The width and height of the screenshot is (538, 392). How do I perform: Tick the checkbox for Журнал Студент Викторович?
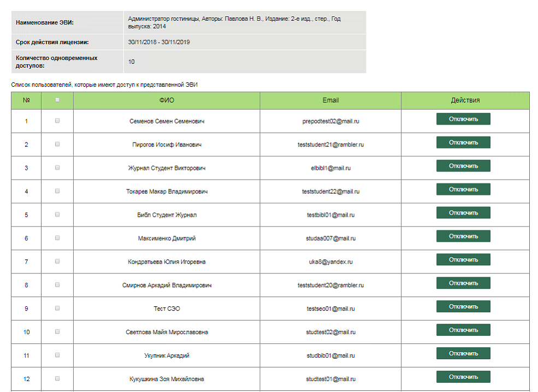coord(57,168)
